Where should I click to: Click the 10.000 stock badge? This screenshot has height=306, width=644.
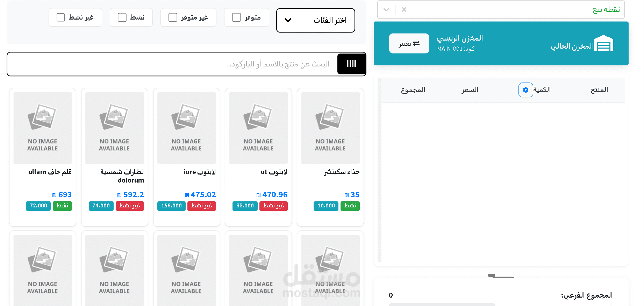(x=326, y=206)
